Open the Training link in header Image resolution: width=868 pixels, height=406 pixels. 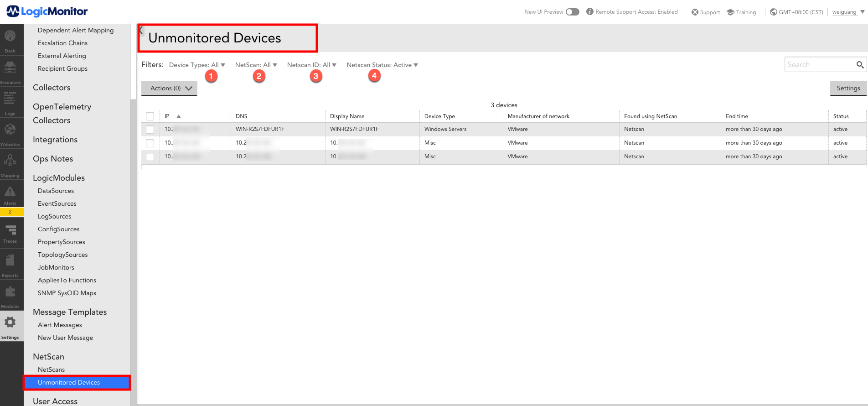741,12
